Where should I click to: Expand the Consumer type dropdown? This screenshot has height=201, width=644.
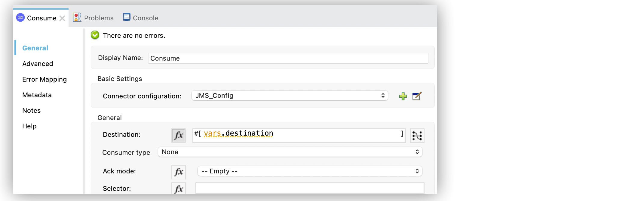pos(290,152)
